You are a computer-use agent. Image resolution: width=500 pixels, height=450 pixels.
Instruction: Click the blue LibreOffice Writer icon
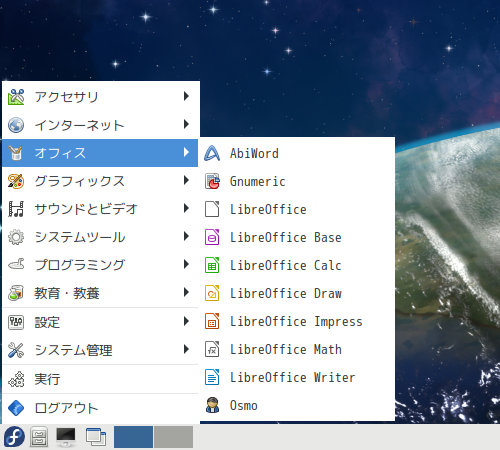pyautogui.click(x=212, y=377)
